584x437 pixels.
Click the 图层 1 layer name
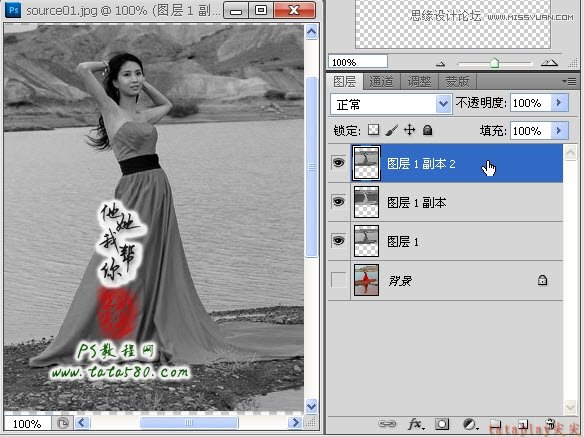click(x=403, y=241)
